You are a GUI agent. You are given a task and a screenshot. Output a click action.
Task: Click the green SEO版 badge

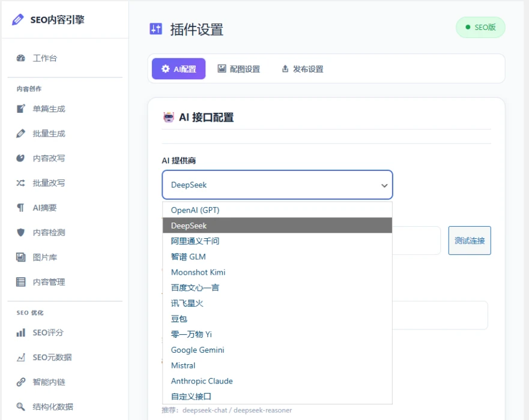click(x=480, y=28)
